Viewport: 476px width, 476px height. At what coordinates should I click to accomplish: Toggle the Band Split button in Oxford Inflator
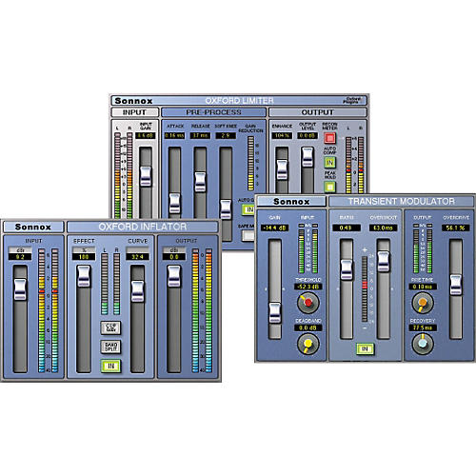(x=110, y=347)
